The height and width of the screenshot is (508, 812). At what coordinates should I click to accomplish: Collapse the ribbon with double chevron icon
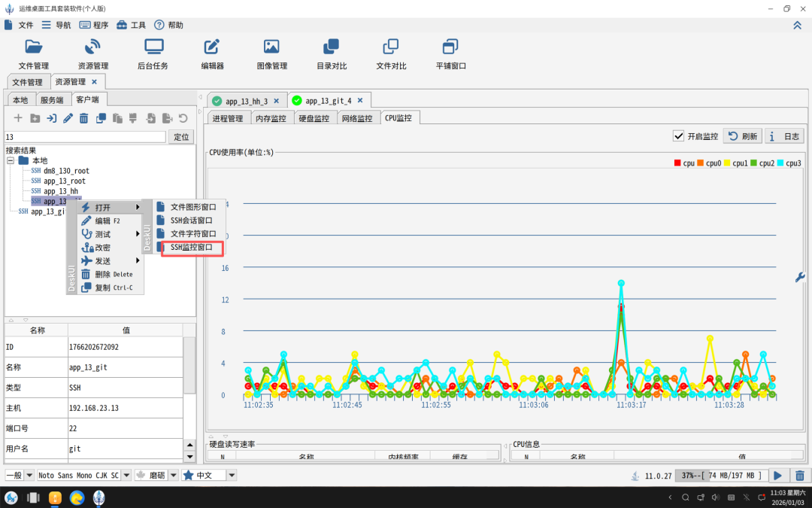pos(798,26)
